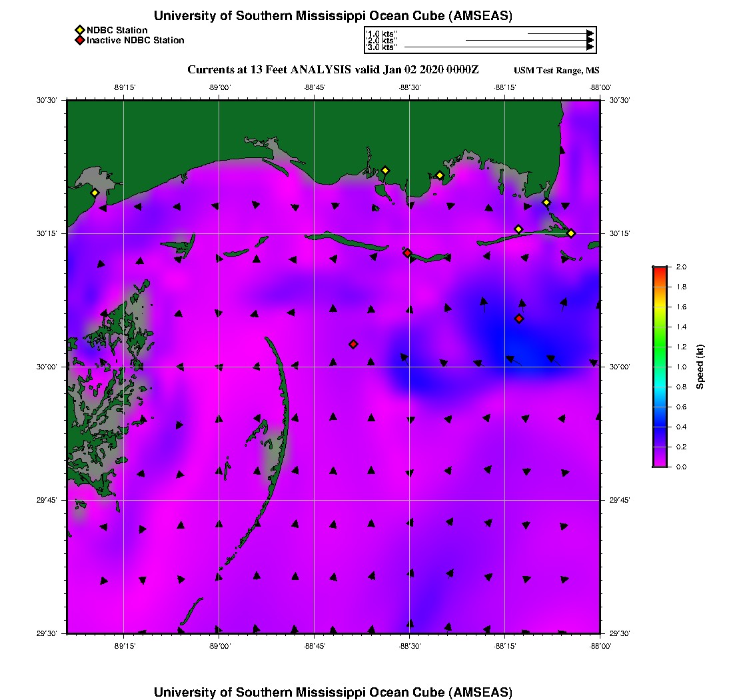
Task: Click the yellow NDBC Station legend diamond
Action: pyautogui.click(x=79, y=30)
